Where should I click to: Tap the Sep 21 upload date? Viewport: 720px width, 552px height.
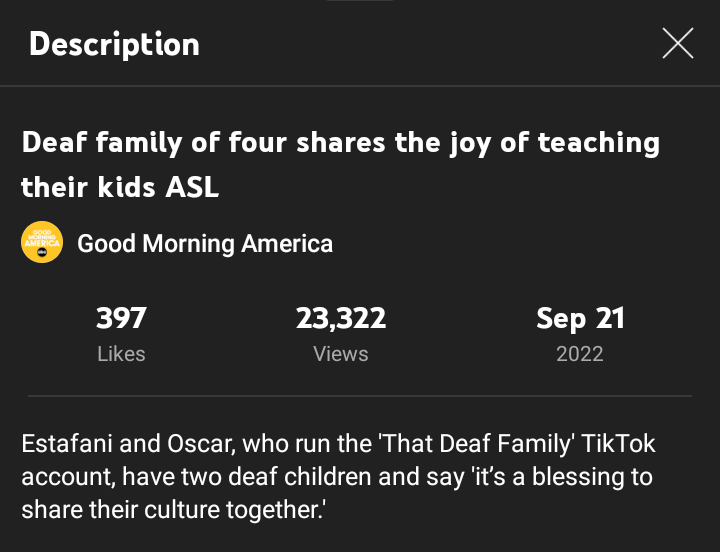tap(580, 319)
